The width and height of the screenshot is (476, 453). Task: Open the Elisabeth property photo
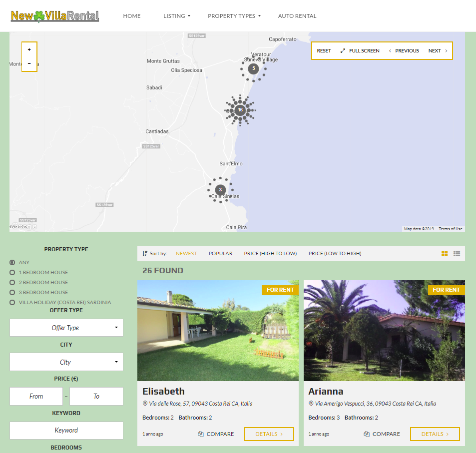(218, 331)
